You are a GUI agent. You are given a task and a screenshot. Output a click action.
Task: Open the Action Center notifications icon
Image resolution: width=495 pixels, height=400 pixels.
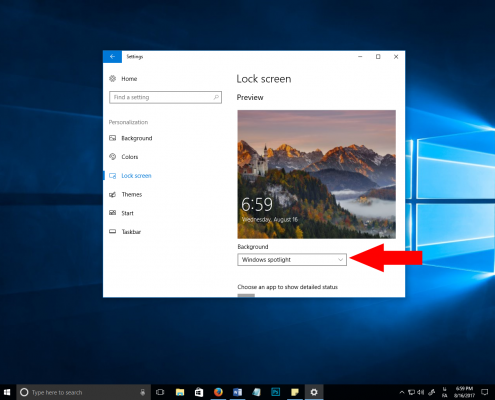(x=485, y=392)
